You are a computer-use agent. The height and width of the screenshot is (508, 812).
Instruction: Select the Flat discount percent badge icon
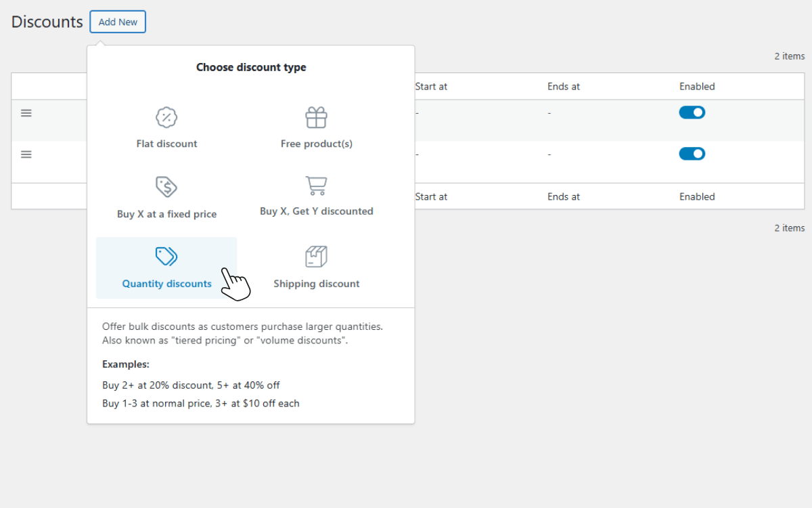[x=166, y=117]
